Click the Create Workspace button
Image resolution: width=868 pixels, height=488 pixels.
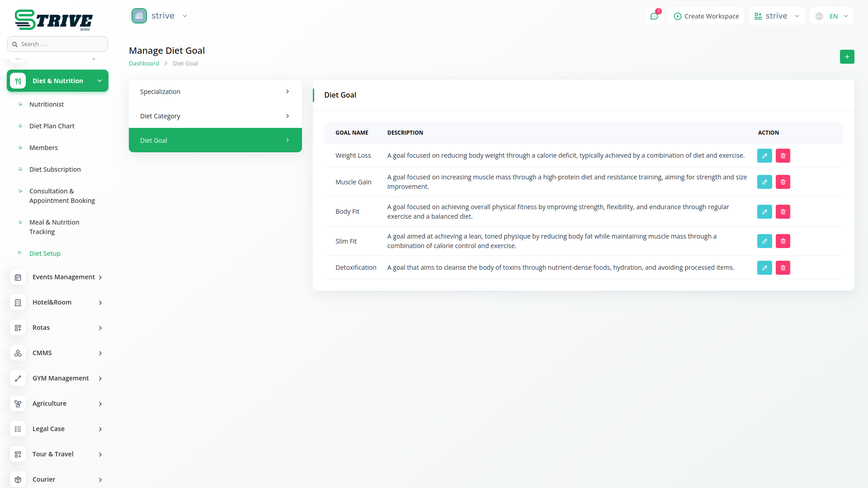706,16
